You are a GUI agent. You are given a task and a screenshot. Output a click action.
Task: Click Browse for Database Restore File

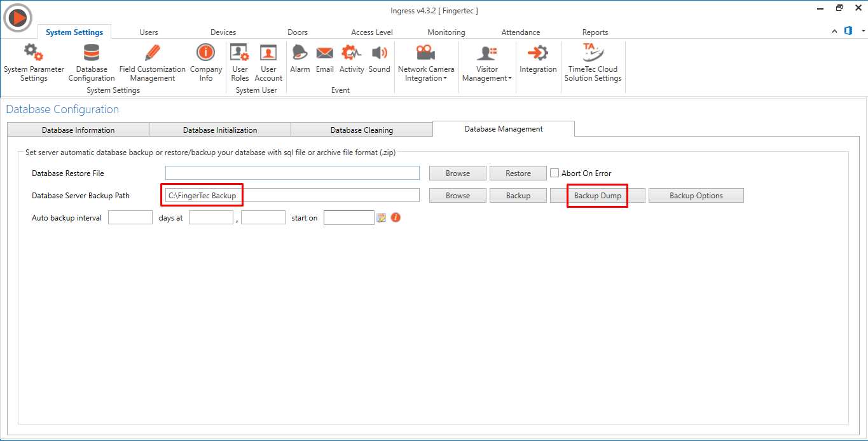(458, 173)
